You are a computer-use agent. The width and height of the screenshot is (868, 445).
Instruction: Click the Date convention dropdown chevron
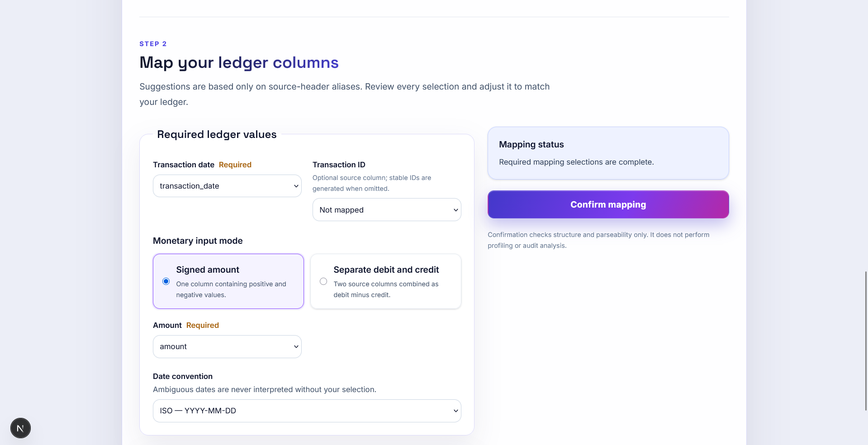(455, 411)
